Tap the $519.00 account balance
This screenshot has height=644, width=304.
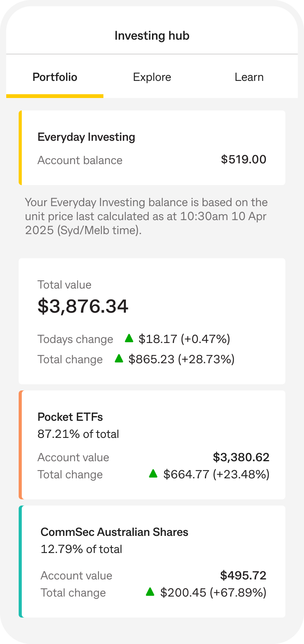(243, 159)
